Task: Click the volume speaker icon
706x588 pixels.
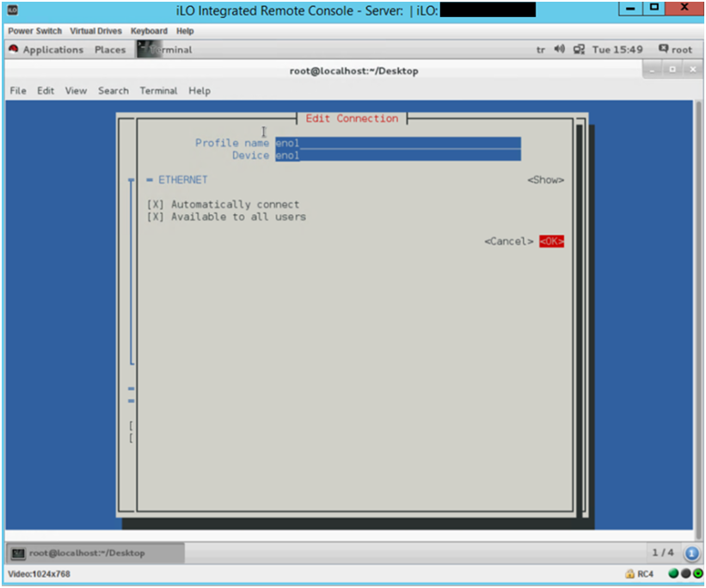Action: [559, 49]
